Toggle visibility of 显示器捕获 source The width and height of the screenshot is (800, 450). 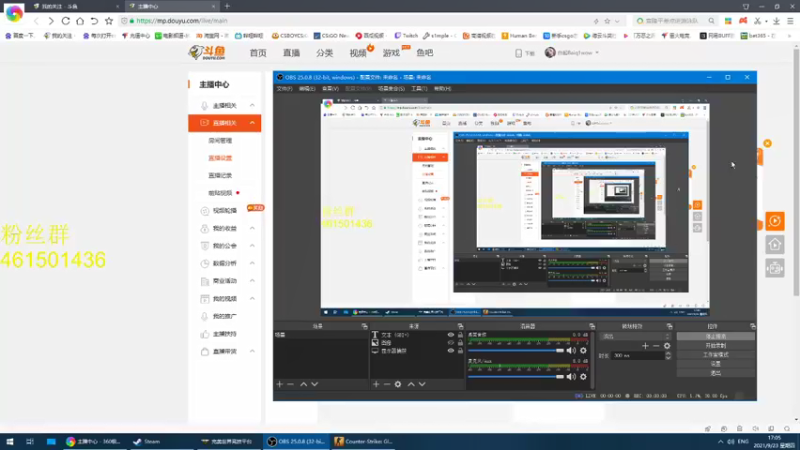click(451, 351)
